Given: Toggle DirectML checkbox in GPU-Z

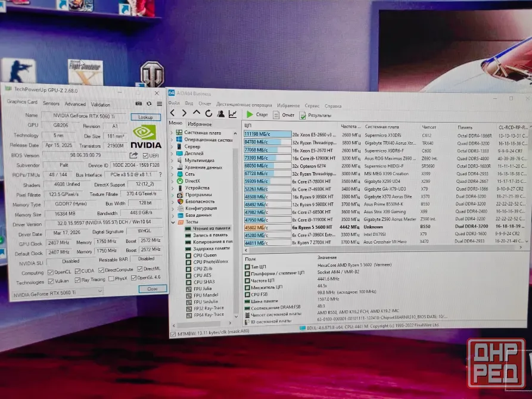Looking at the screenshot, I should coord(140,269).
